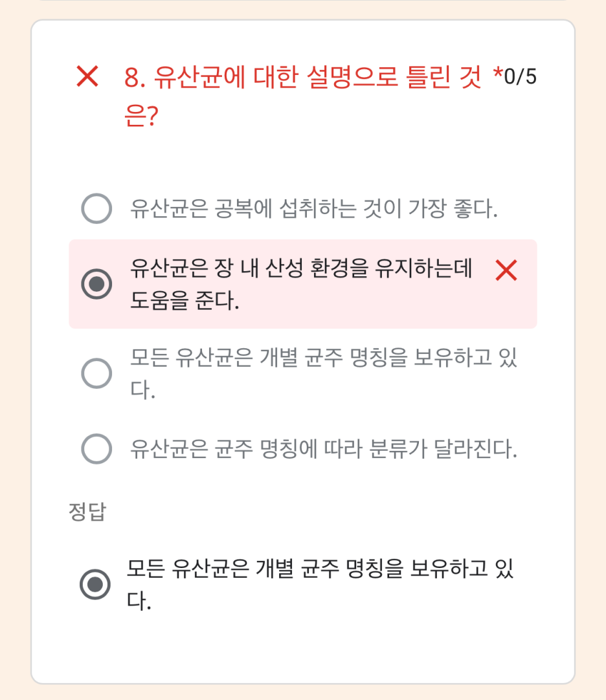Click the red X mark on the selected answer
This screenshot has height=700, width=606.
point(506,270)
